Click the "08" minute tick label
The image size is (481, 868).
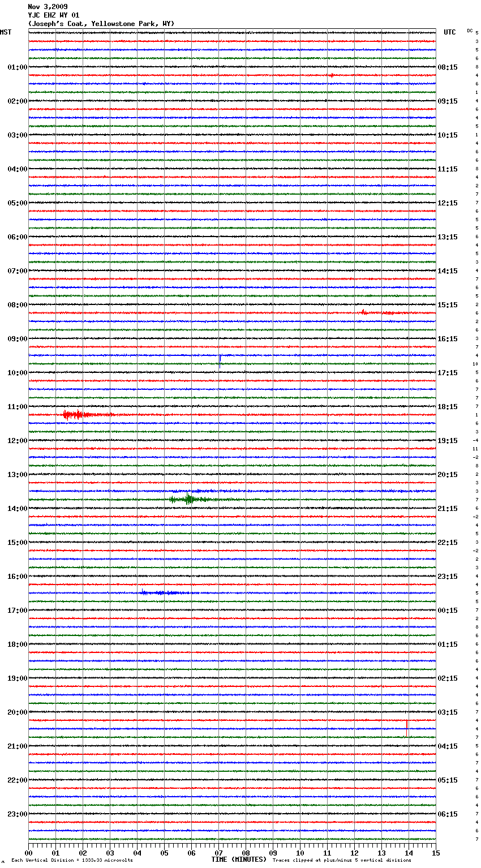coord(246,853)
